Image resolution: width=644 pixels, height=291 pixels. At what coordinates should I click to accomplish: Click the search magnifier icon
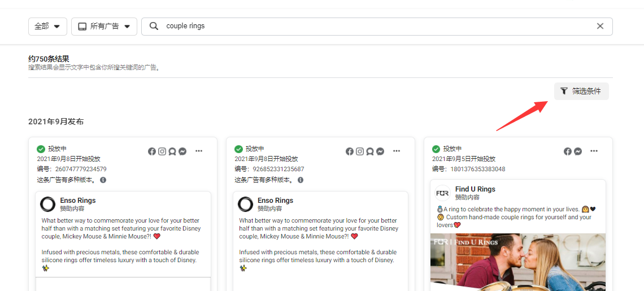point(154,27)
